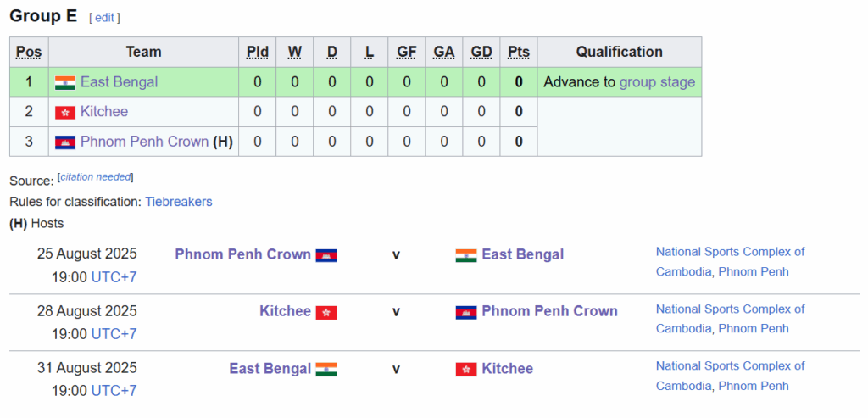Click the Hong Kong flag beside Kitchee in the table
The image size is (868, 418).
64,113
